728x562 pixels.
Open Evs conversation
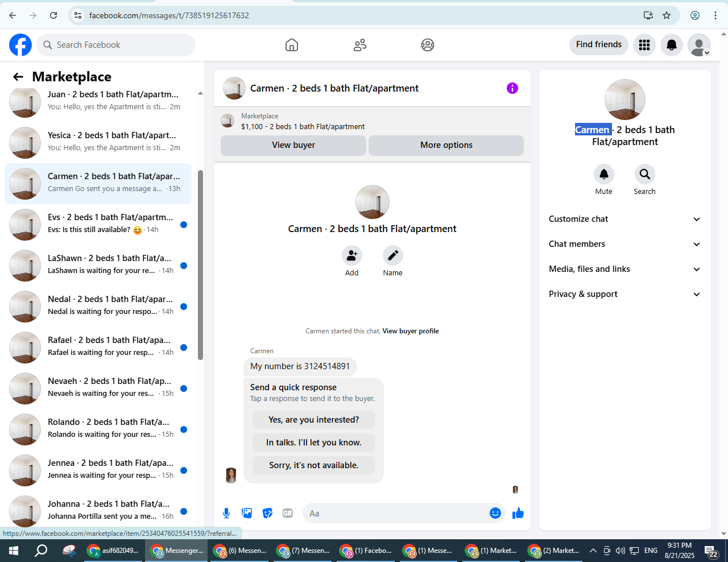98,224
